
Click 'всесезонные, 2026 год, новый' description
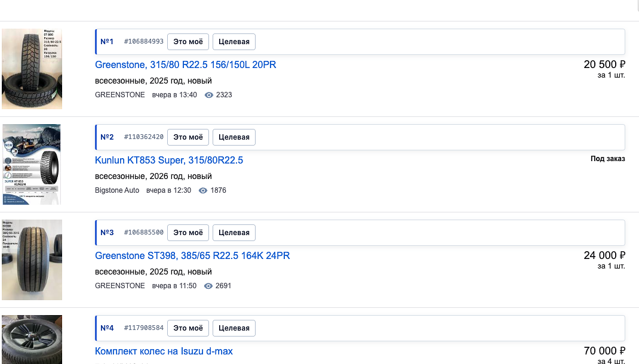coord(153,176)
